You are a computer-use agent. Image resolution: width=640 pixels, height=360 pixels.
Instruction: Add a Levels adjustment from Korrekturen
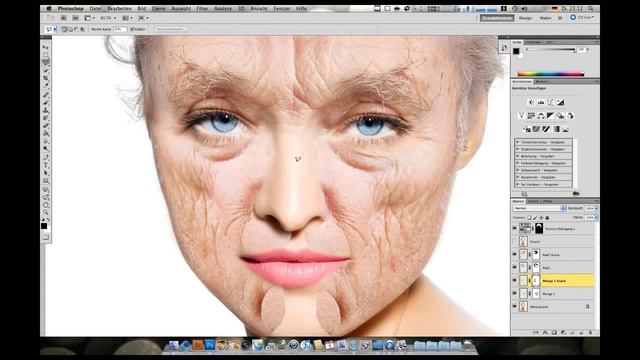pyautogui.click(x=541, y=102)
